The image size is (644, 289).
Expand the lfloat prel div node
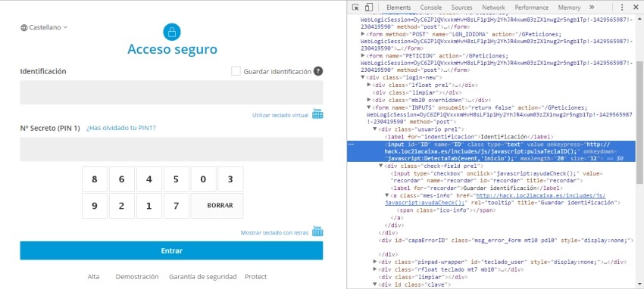[369, 85]
